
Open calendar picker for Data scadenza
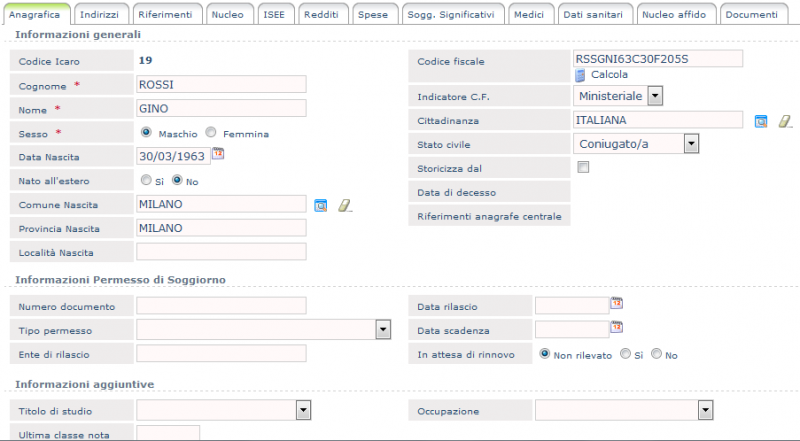[617, 327]
